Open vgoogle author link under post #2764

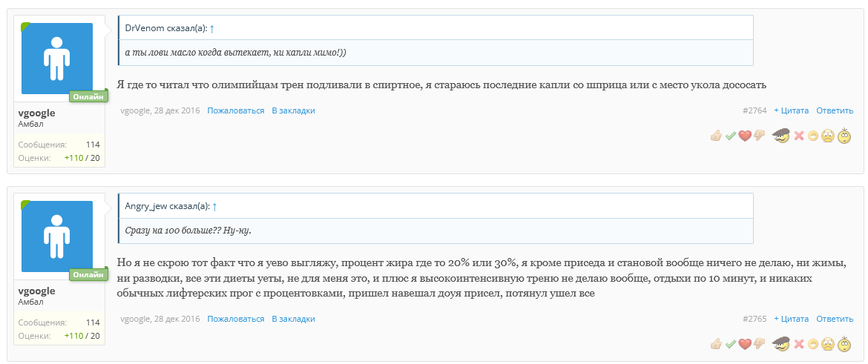pos(135,110)
